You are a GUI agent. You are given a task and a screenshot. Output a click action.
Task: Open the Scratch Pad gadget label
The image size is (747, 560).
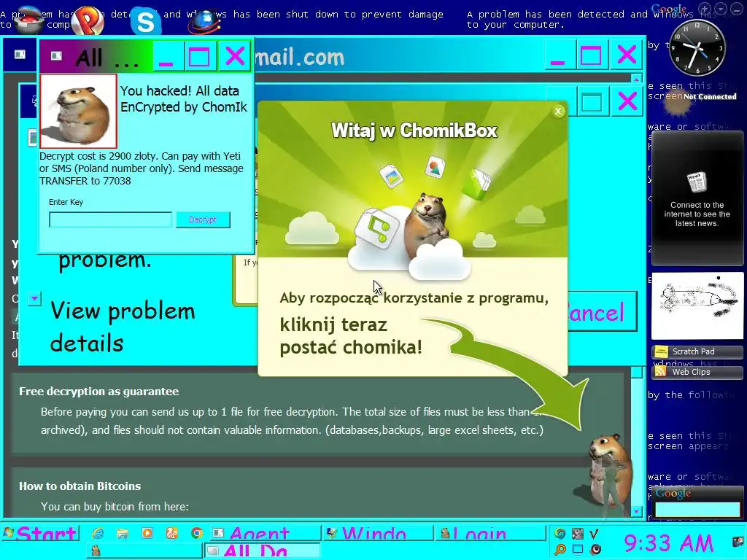click(697, 351)
